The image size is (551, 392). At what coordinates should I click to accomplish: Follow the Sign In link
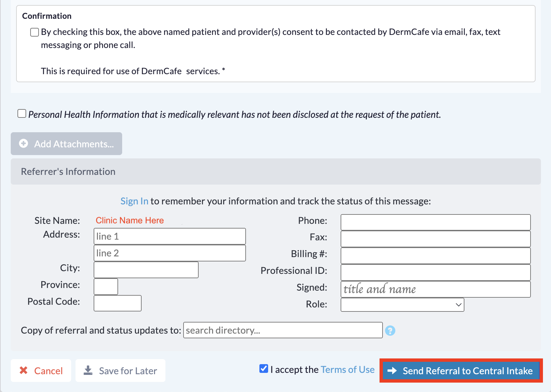pos(134,201)
